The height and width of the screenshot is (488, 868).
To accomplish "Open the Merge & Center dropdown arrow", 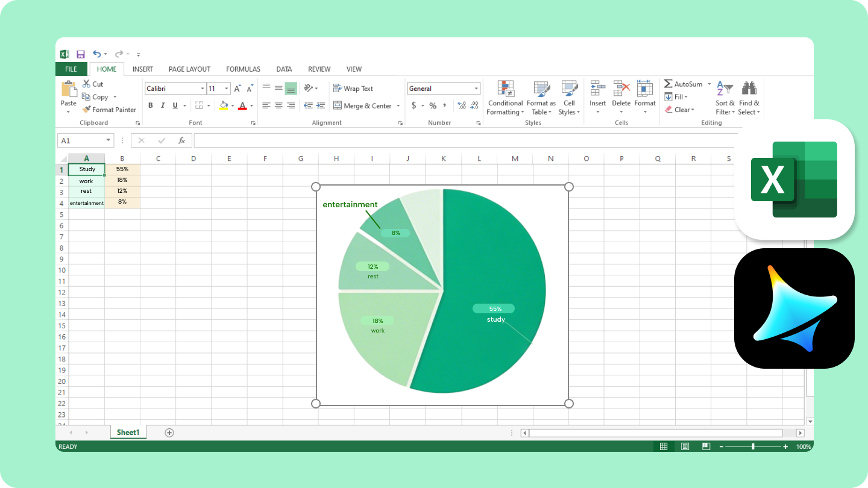I will (x=398, y=105).
